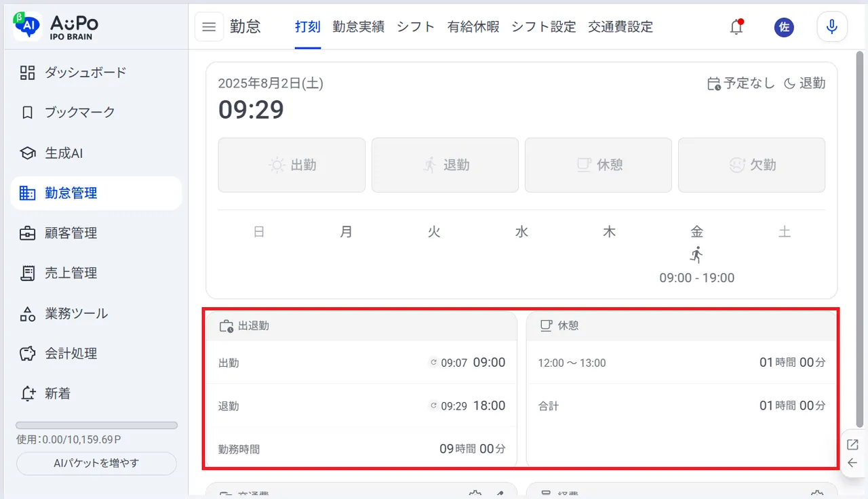Click the running figure icon under 金
The width and height of the screenshot is (868, 499).
(696, 255)
